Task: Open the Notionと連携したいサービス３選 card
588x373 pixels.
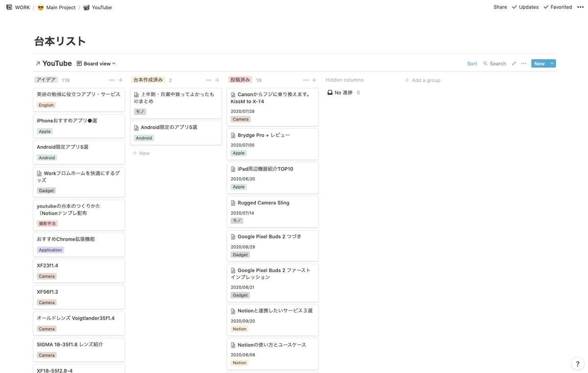Action: coord(272,320)
